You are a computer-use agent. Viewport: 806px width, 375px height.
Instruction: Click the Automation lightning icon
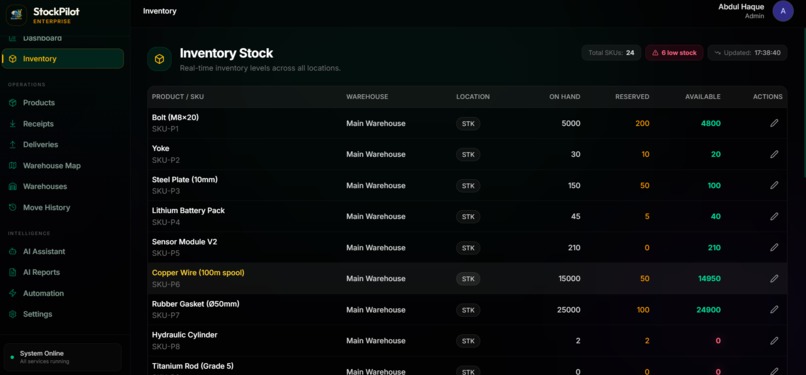(13, 293)
